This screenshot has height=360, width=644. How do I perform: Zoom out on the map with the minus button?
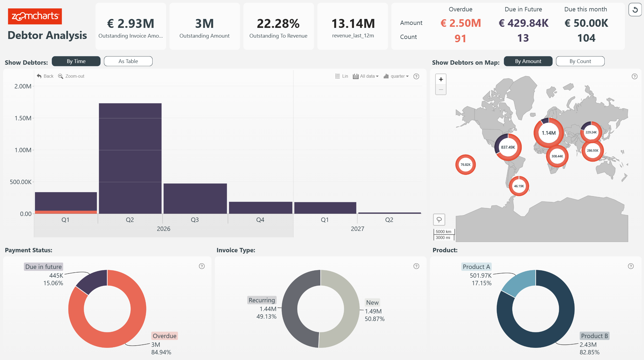pos(441,90)
